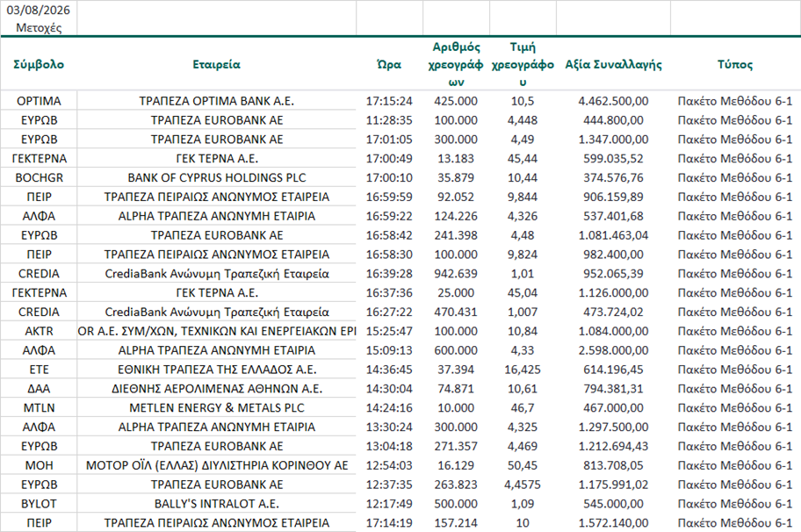The image size is (801, 532).
Task: Select the time cell 11:28:35
Action: [x=389, y=120]
